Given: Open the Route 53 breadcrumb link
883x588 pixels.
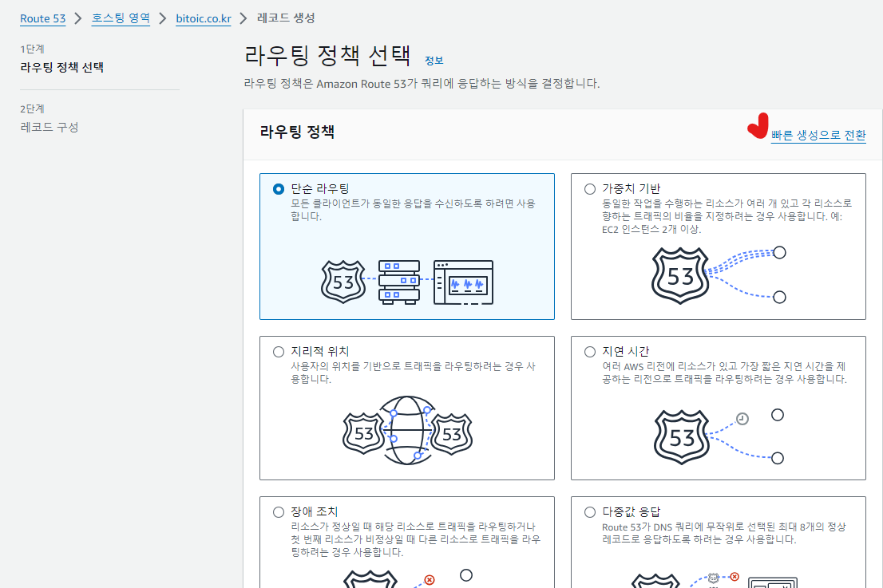Looking at the screenshot, I should [43, 18].
